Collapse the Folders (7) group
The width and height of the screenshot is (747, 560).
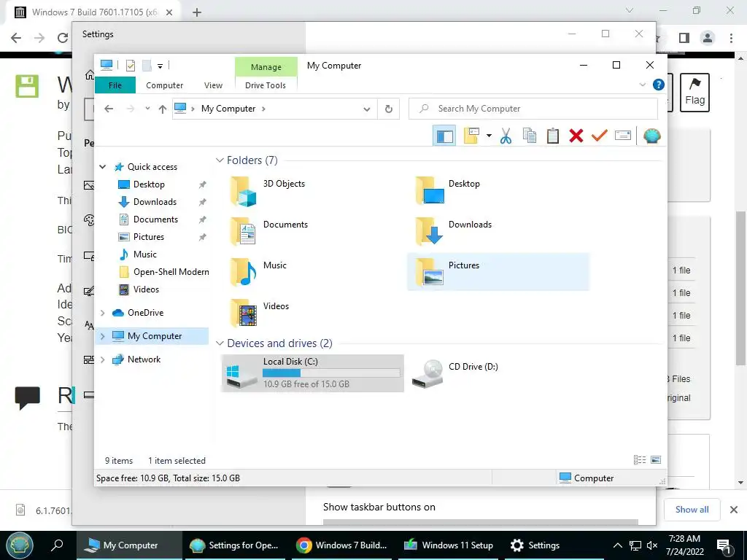click(220, 160)
